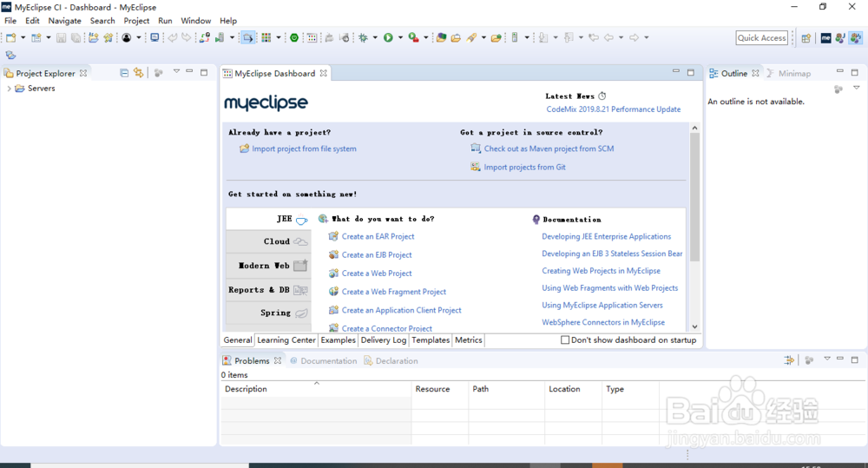Click the Save All toolbar icon
This screenshot has height=468, width=868.
tap(76, 37)
